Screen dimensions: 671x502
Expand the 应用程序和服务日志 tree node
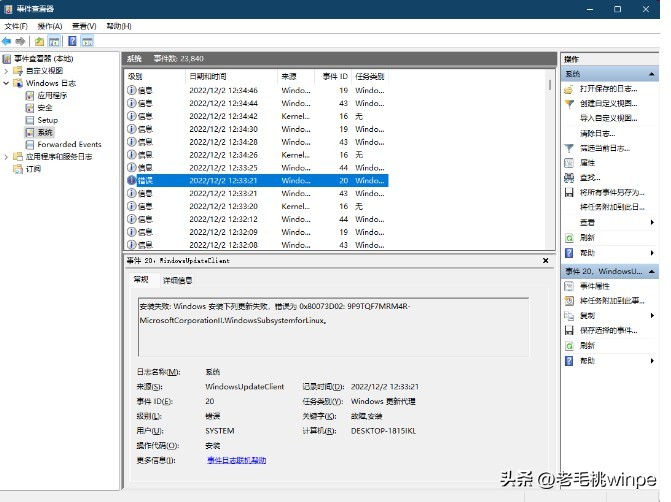point(6,157)
